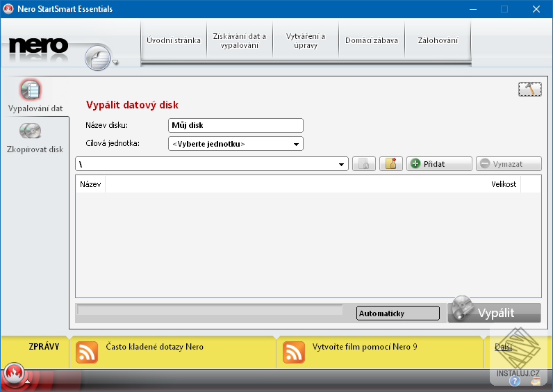Click the RSS icon beside Často kladené dotazy Nero
The image size is (553, 392).
click(x=87, y=352)
